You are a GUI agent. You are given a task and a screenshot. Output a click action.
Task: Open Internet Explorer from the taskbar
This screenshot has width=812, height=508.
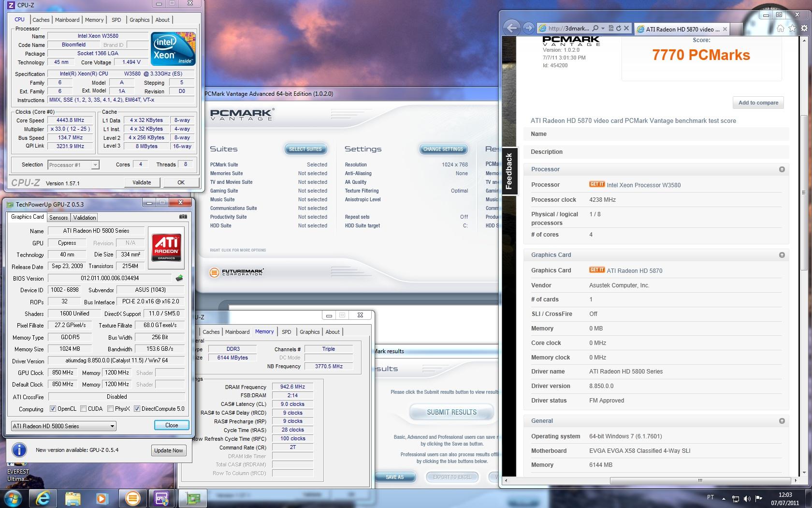43,498
